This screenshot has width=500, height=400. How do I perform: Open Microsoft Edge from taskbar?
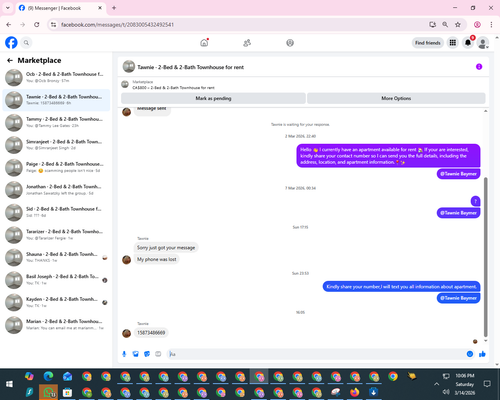coord(49,376)
